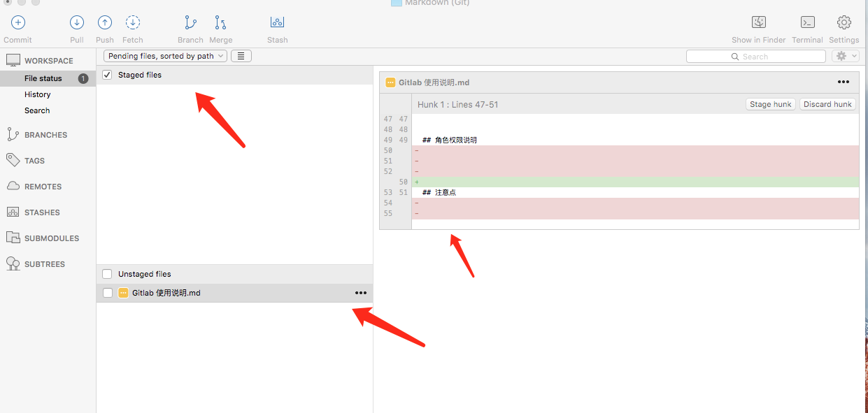Click the Show in Finder icon
Screen dimensions: 868x413
click(x=759, y=23)
